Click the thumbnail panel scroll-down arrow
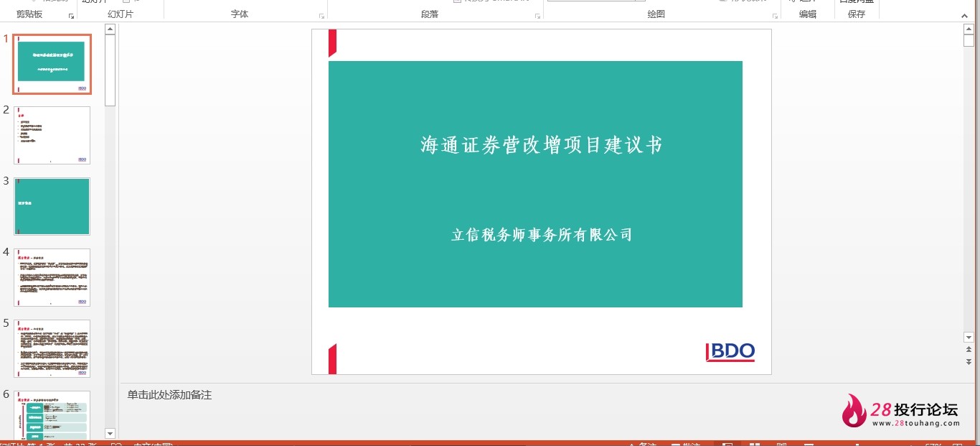 (x=110, y=433)
